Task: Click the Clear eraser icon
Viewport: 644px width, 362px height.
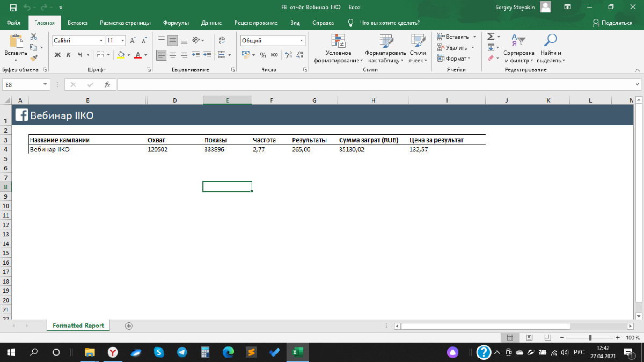Action: tap(491, 58)
